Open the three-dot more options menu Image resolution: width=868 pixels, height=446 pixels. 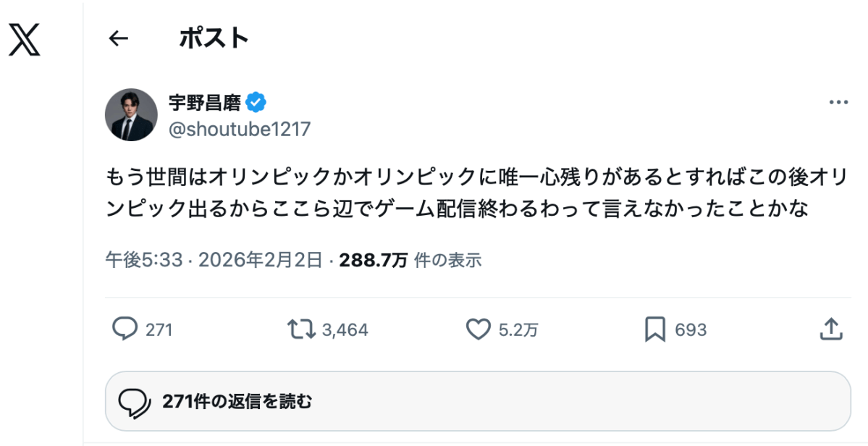click(x=838, y=103)
